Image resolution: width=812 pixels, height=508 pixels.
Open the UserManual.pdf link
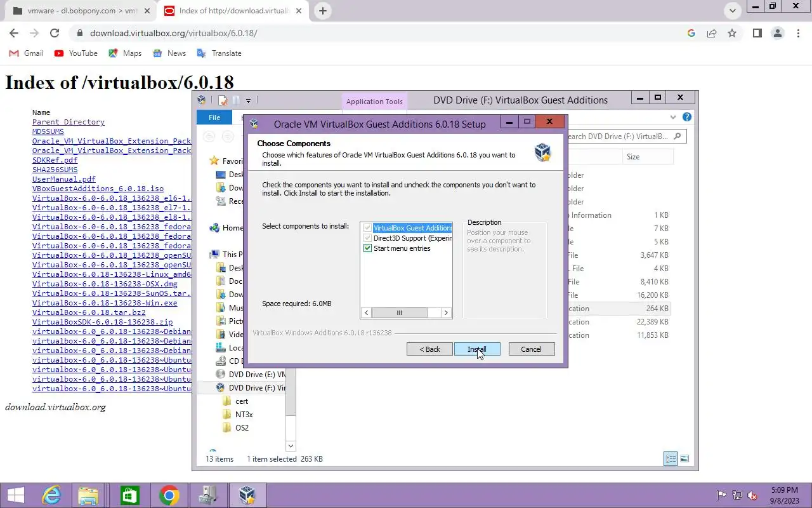point(64,179)
